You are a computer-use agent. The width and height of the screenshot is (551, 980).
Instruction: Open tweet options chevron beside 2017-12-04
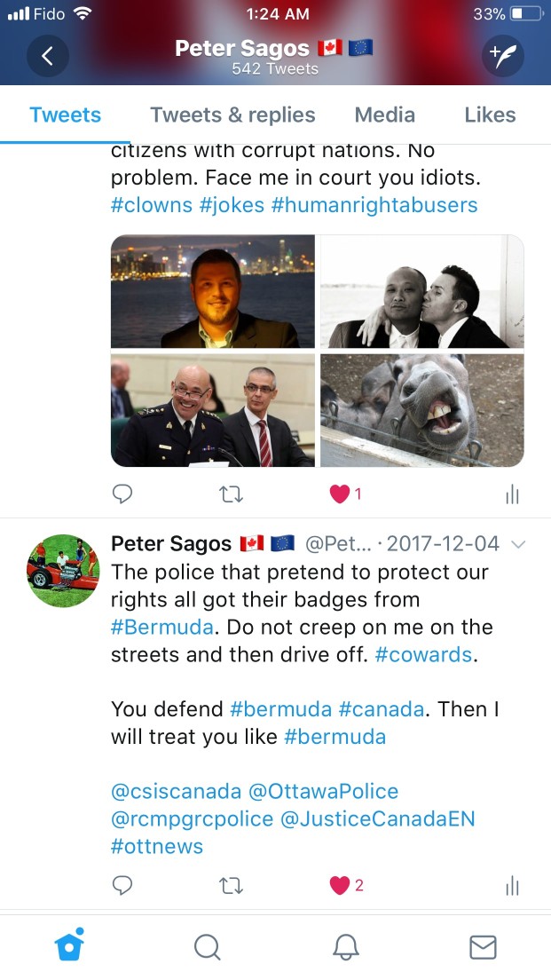pyautogui.click(x=518, y=544)
